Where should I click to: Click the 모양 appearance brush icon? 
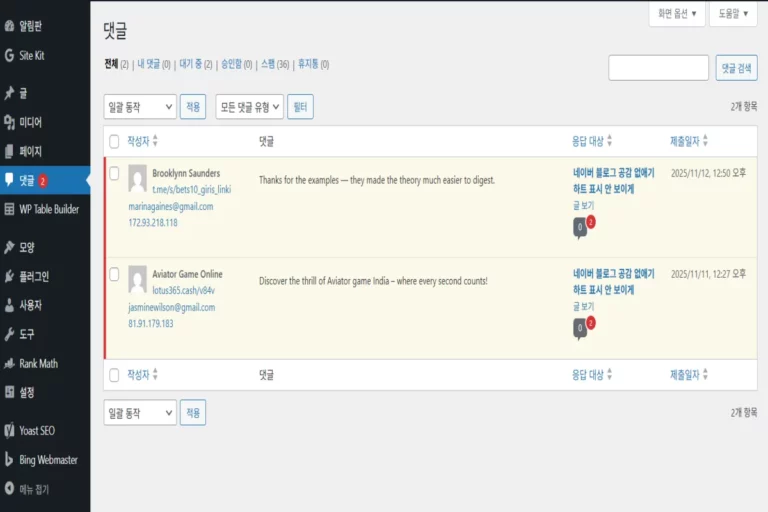click(x=9, y=247)
